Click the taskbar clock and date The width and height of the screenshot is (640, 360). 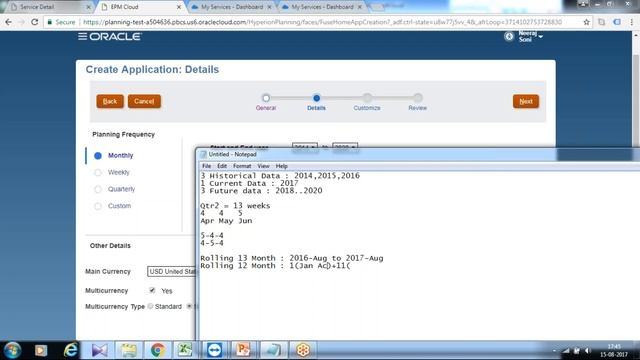614,351
